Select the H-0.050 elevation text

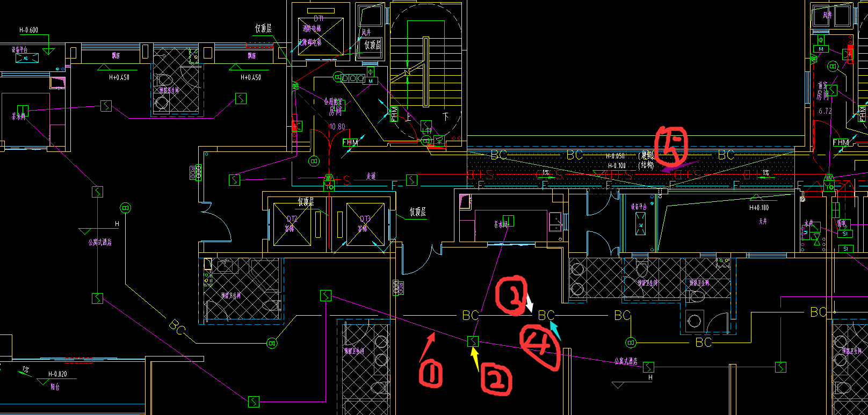click(615, 156)
